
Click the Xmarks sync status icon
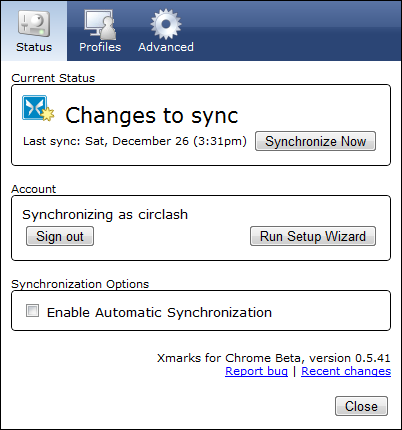pyautogui.click(x=38, y=108)
